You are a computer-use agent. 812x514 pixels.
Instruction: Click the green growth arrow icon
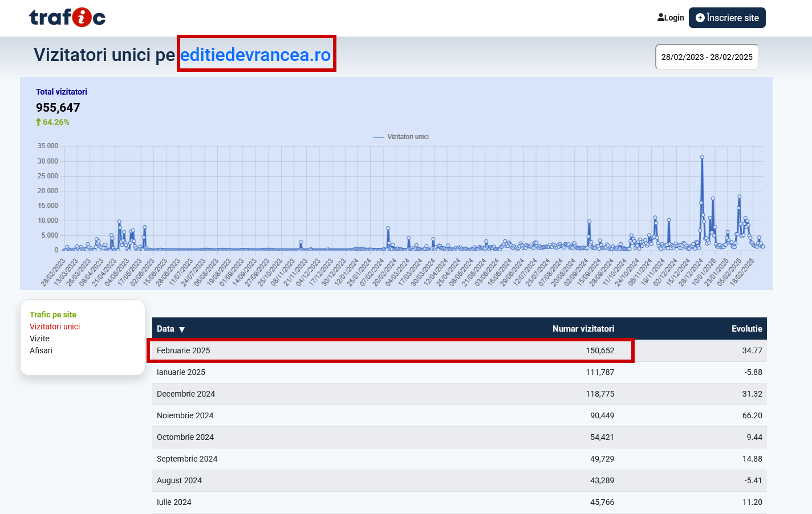(38, 122)
